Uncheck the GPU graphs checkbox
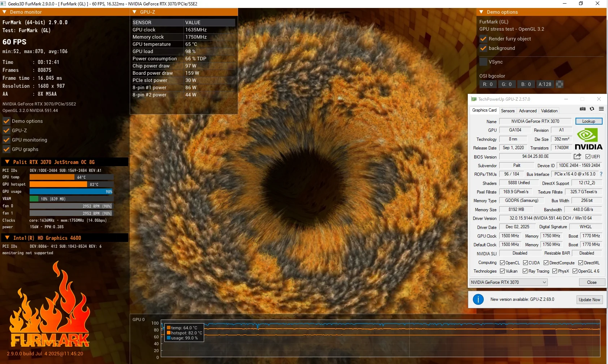608x364 pixels. (7, 149)
